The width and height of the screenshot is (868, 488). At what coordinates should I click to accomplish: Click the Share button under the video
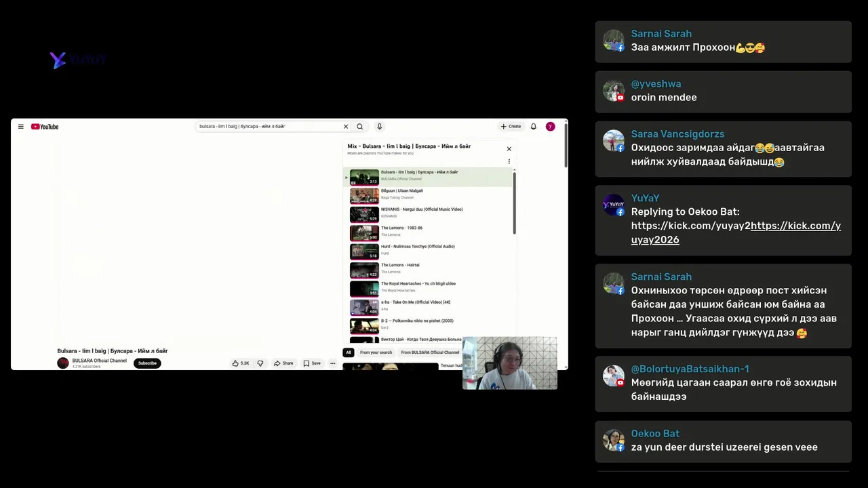pyautogui.click(x=283, y=363)
